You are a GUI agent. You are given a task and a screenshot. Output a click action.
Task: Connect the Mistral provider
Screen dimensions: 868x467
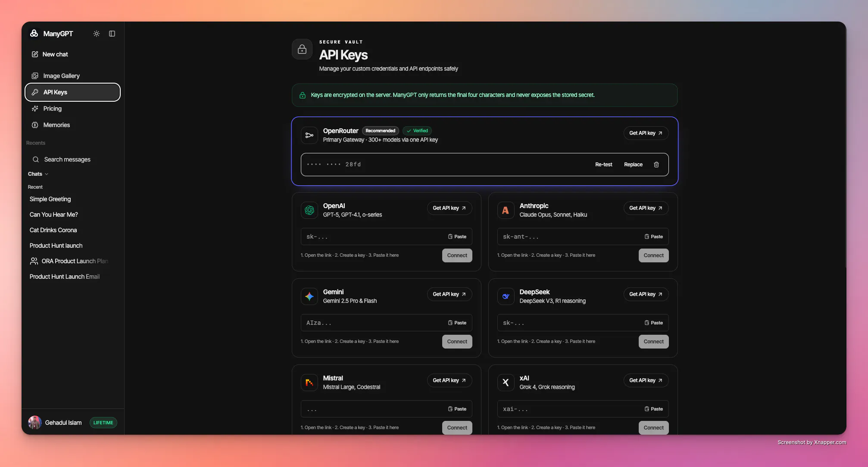click(x=457, y=428)
